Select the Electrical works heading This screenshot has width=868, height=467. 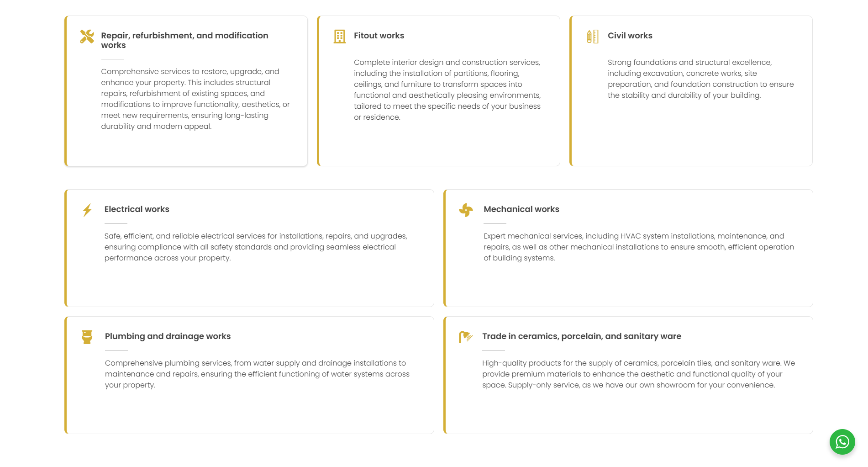(137, 209)
